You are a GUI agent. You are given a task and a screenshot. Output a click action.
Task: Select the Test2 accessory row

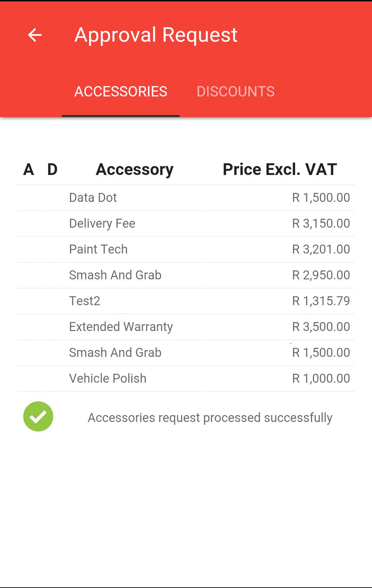(186, 301)
